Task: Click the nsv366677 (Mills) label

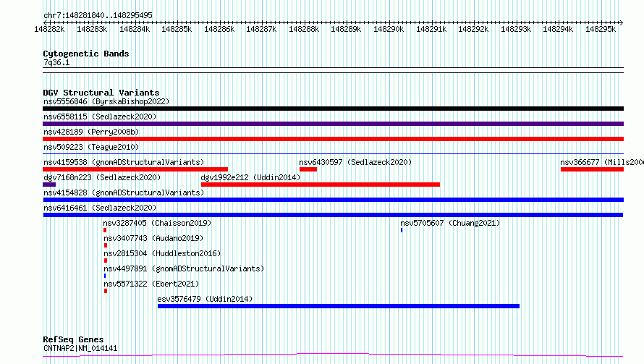Action: [602, 162]
